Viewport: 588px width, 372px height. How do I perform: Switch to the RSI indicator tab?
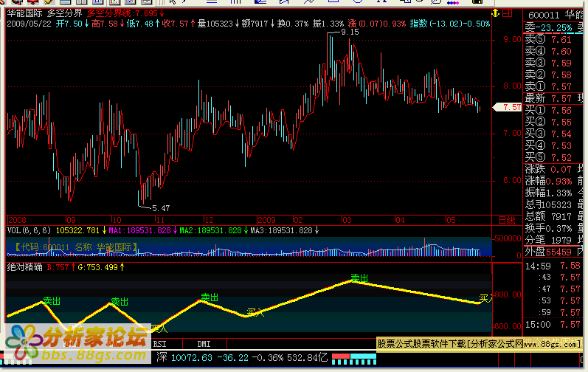[160, 344]
